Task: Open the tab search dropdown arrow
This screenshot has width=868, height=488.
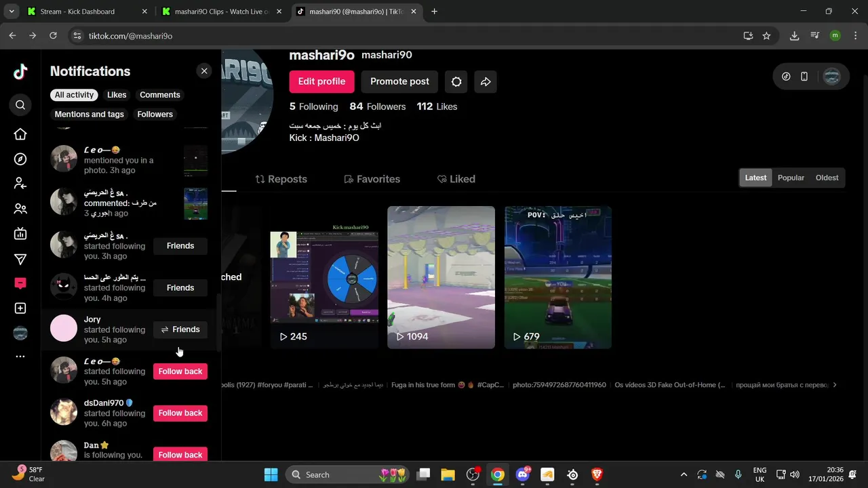Action: click(x=11, y=12)
